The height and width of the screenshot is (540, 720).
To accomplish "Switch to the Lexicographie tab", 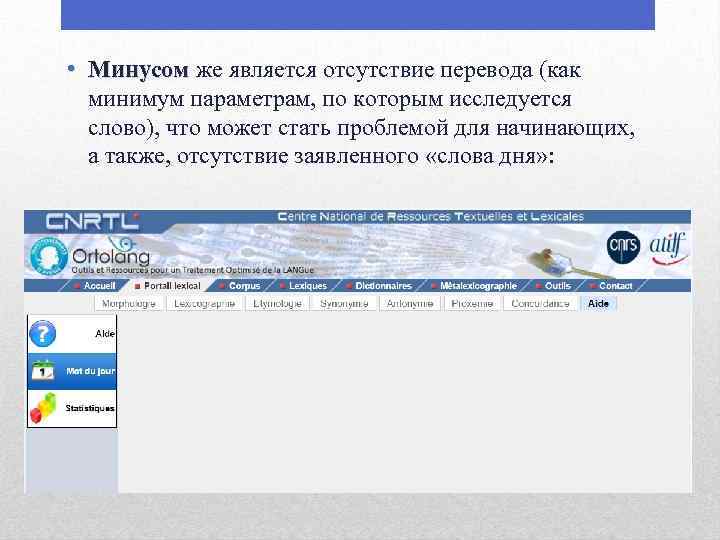I will click(204, 304).
